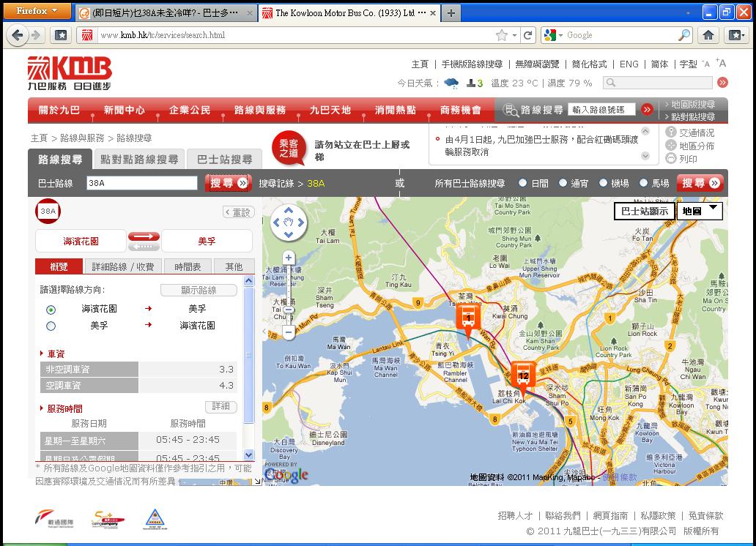Click map zoom slider track
The width and height of the screenshot is (756, 546).
tap(289, 295)
